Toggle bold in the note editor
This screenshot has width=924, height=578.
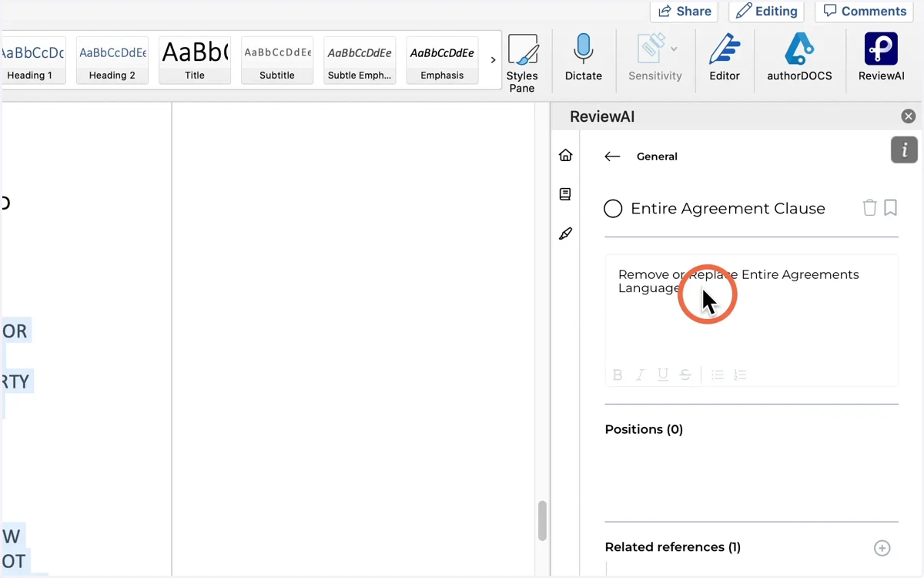point(618,375)
